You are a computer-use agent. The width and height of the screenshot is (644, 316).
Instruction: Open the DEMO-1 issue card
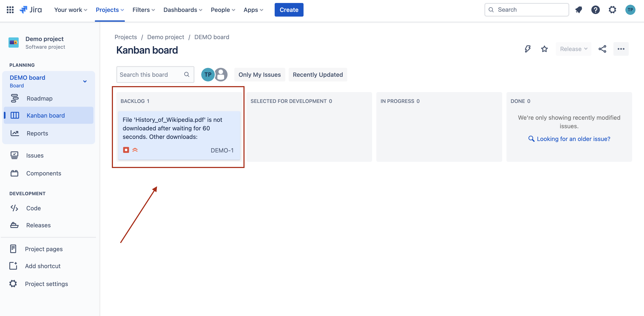179,135
